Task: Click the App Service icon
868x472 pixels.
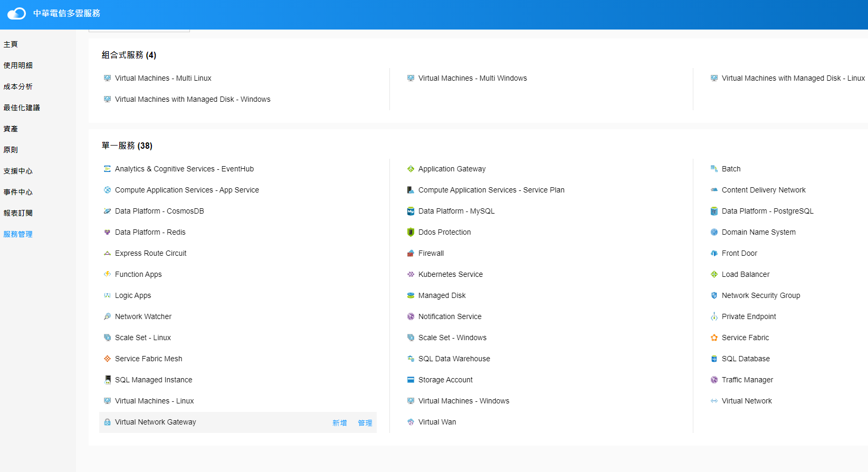Action: 108,190
